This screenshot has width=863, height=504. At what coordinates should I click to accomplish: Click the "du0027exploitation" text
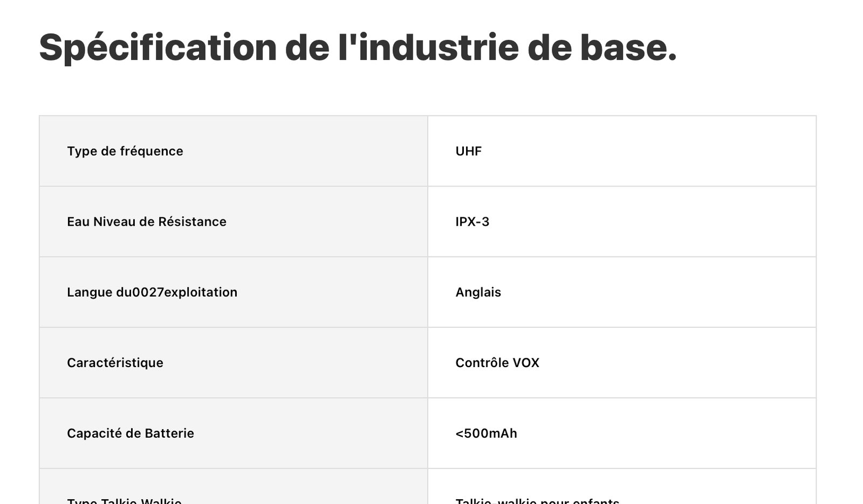click(x=176, y=293)
